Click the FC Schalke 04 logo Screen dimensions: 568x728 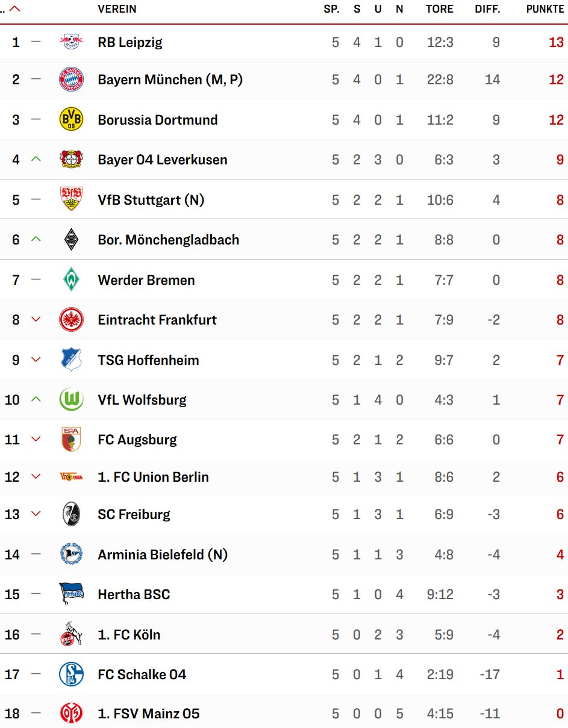(x=71, y=674)
